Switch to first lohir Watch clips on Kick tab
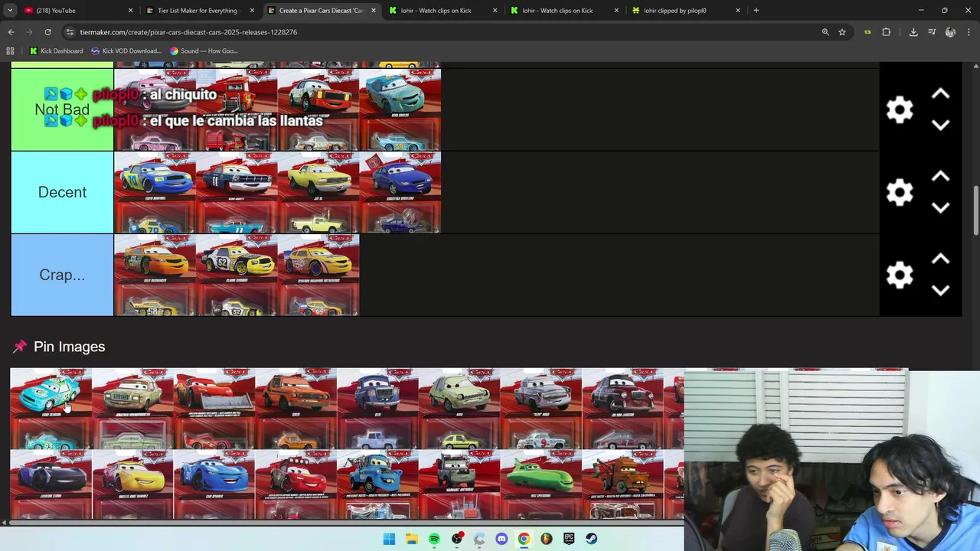980x551 pixels. (x=443, y=11)
